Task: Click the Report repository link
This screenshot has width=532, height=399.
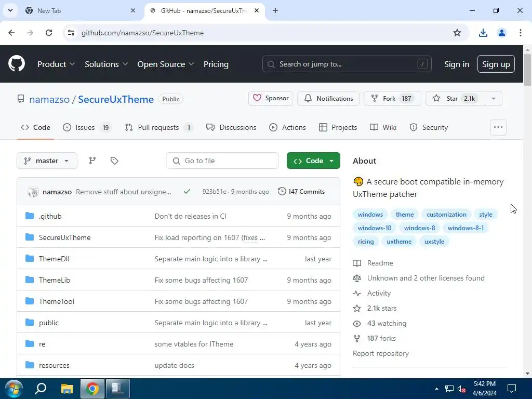Action: tap(381, 353)
